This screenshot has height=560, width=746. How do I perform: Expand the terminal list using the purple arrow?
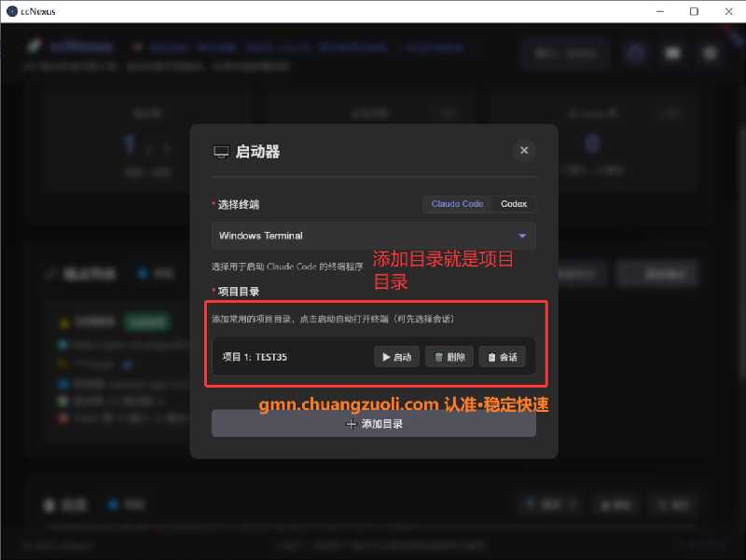pos(522,236)
